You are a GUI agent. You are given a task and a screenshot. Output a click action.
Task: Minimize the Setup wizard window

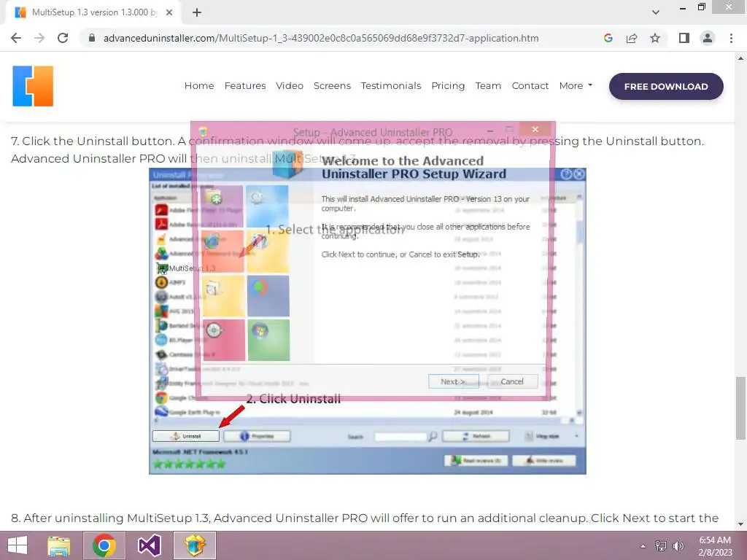point(490,130)
